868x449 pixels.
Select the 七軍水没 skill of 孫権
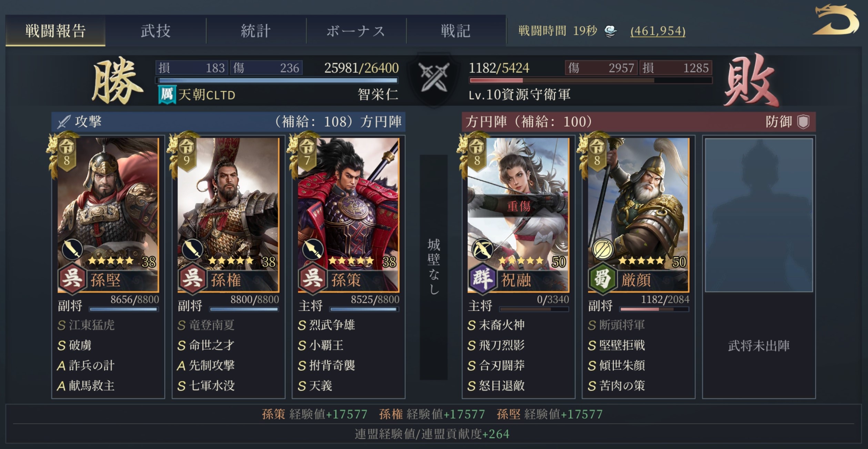coord(206,386)
